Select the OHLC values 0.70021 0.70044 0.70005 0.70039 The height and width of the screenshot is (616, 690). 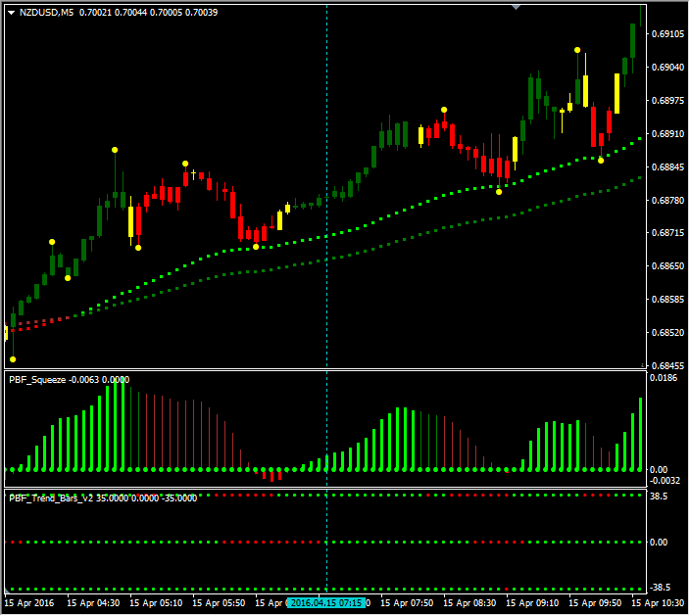(148, 13)
